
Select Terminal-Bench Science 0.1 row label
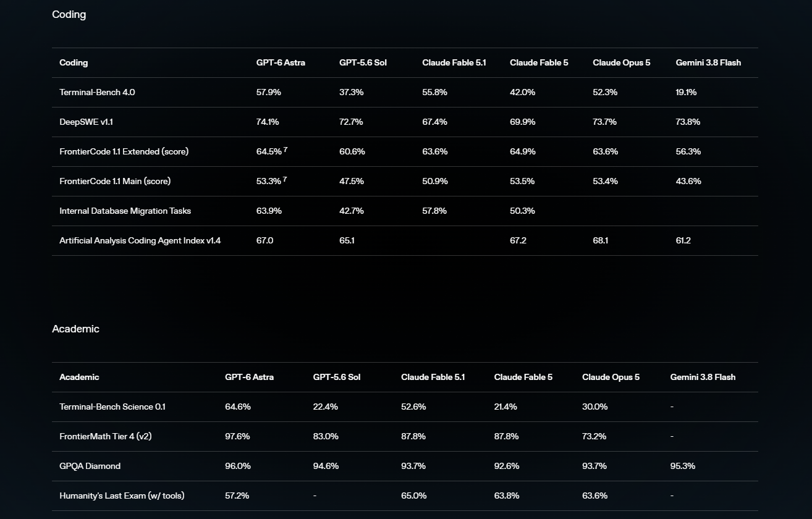click(x=112, y=407)
